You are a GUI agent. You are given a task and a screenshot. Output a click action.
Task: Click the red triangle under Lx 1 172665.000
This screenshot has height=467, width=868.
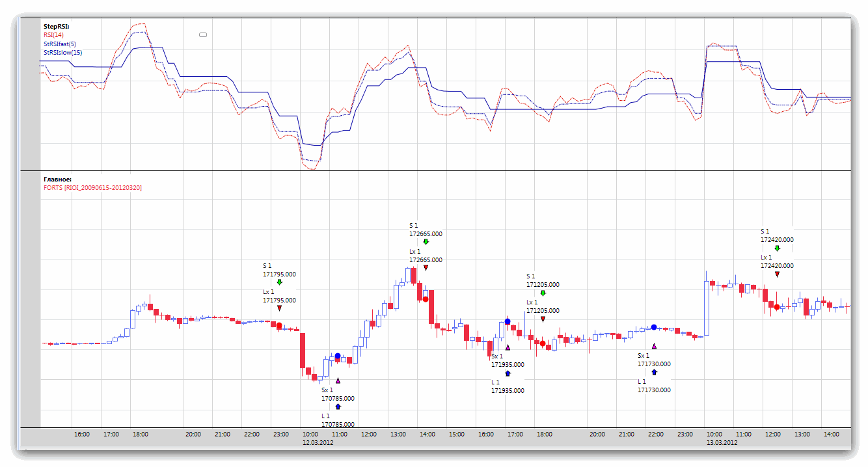(426, 268)
